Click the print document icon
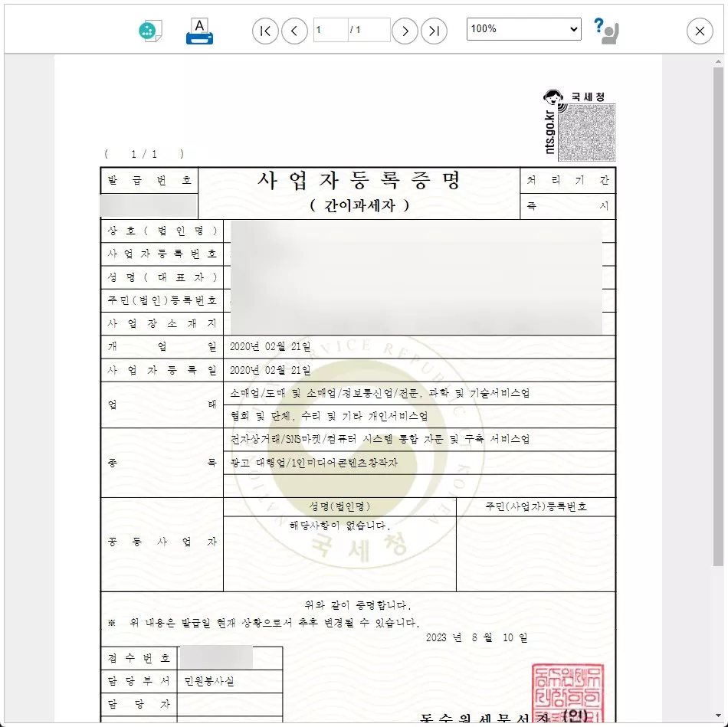This screenshot has width=728, height=727. (x=200, y=31)
